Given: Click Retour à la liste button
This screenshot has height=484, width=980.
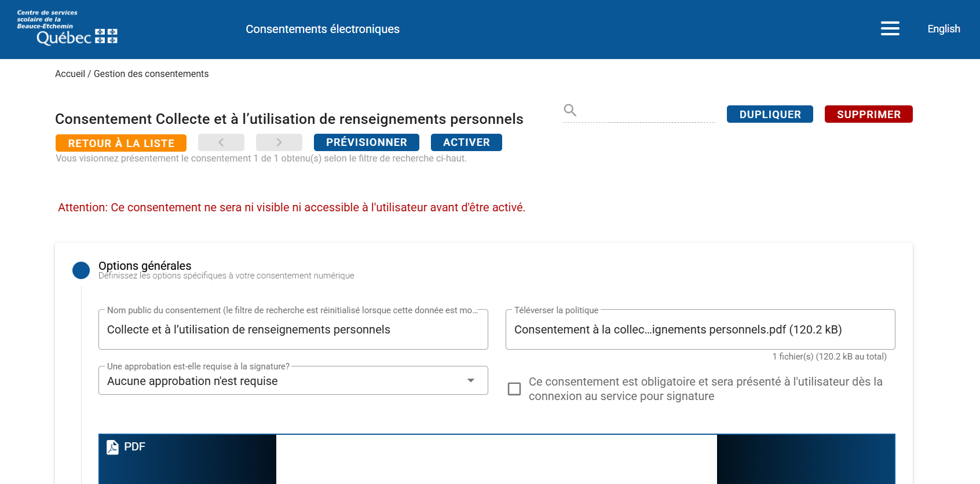Looking at the screenshot, I should [x=121, y=143].
